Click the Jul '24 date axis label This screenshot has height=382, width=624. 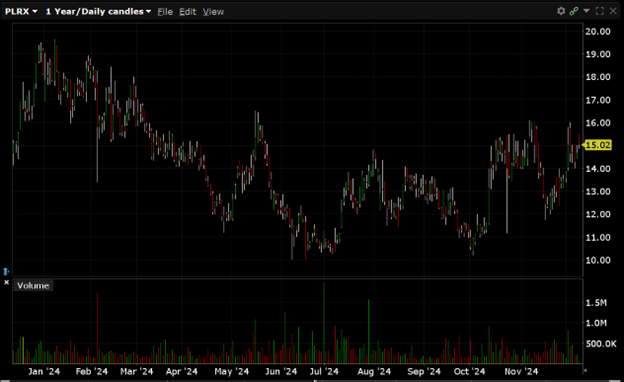[x=324, y=372]
